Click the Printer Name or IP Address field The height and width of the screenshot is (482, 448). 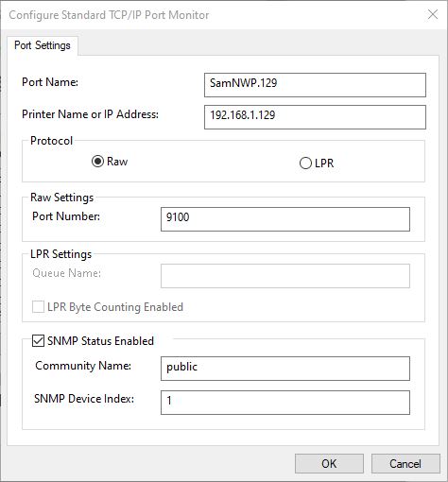(x=315, y=117)
